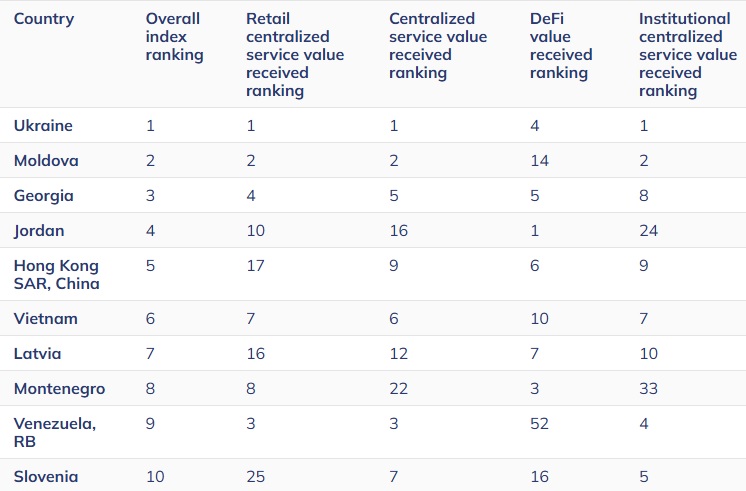Select the Latvia row label
The image size is (746, 491).
(x=38, y=354)
